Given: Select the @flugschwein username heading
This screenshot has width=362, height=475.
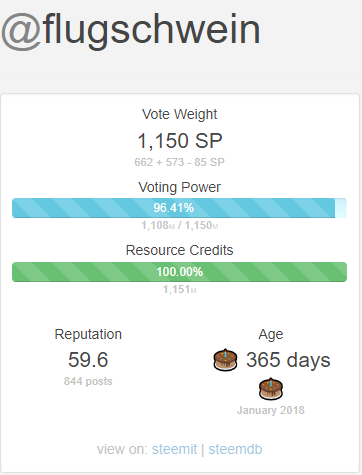Looking at the screenshot, I should (x=131, y=30).
